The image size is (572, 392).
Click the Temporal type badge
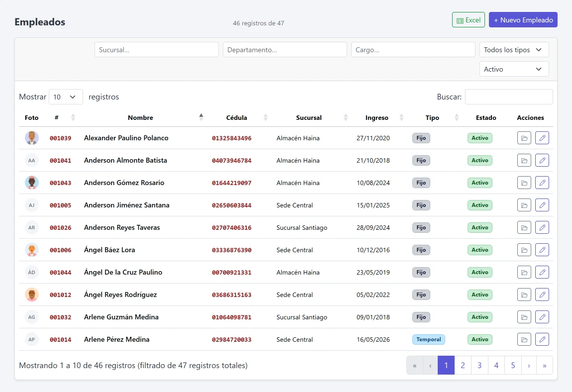click(429, 339)
